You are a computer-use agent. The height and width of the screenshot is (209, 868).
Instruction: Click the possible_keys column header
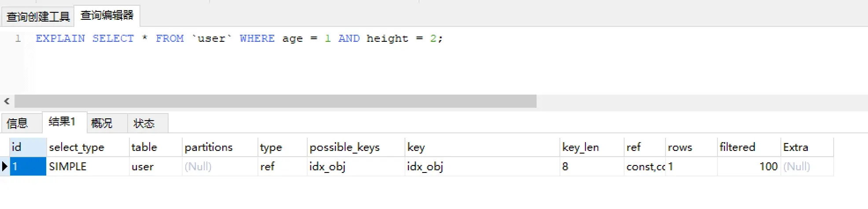344,147
